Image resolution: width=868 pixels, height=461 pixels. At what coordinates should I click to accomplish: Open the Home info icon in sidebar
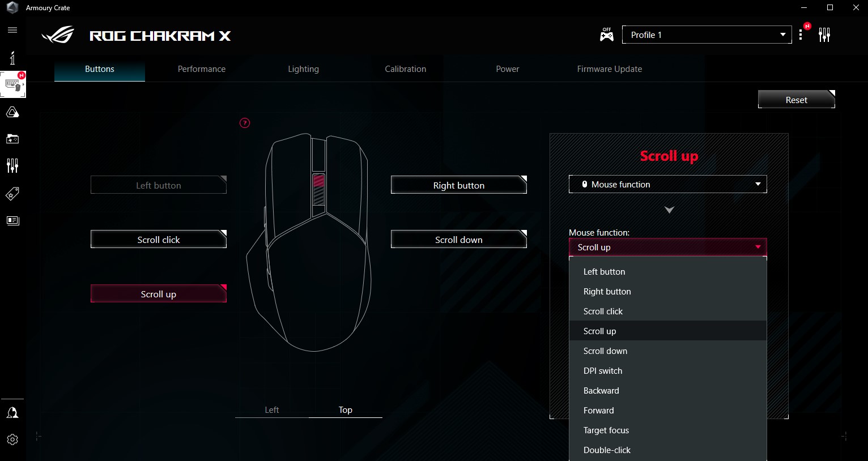(12, 57)
